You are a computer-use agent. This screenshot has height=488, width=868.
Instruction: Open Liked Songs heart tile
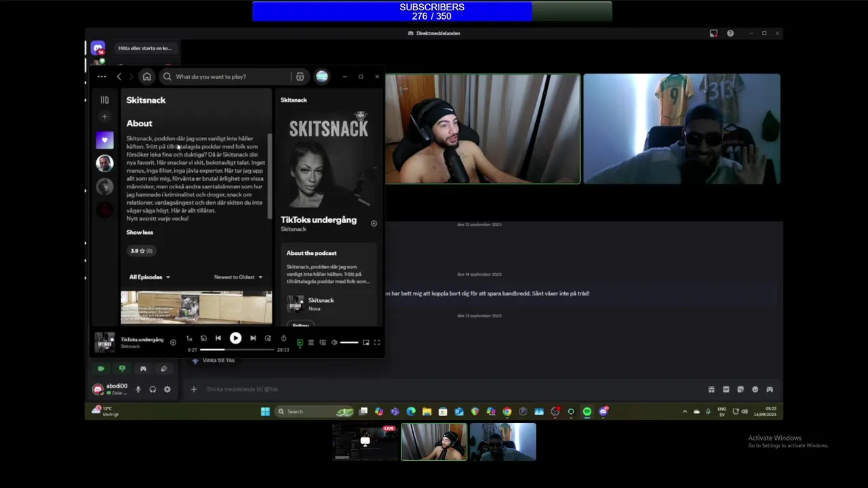coord(104,140)
